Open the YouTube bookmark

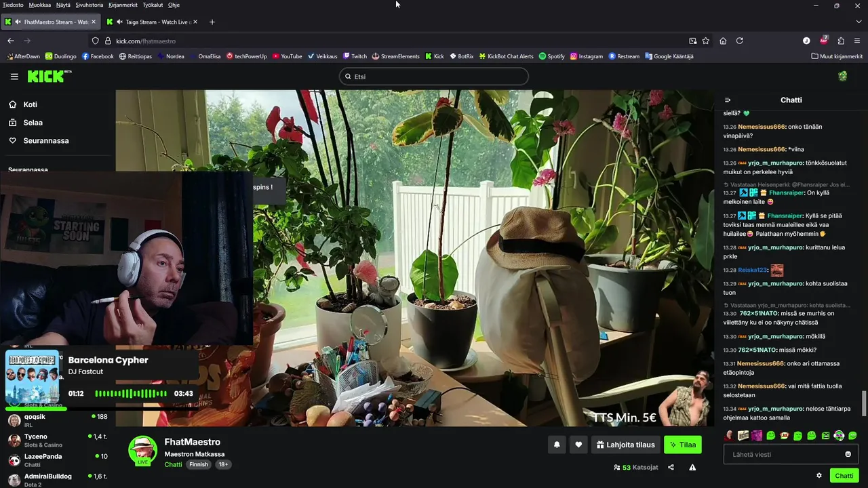(x=287, y=56)
